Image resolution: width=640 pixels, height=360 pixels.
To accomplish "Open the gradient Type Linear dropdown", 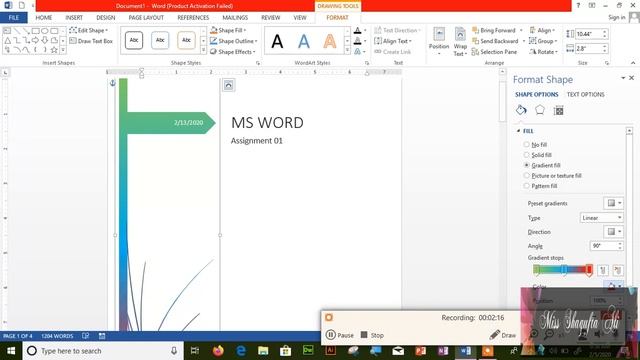I will click(x=602, y=218).
